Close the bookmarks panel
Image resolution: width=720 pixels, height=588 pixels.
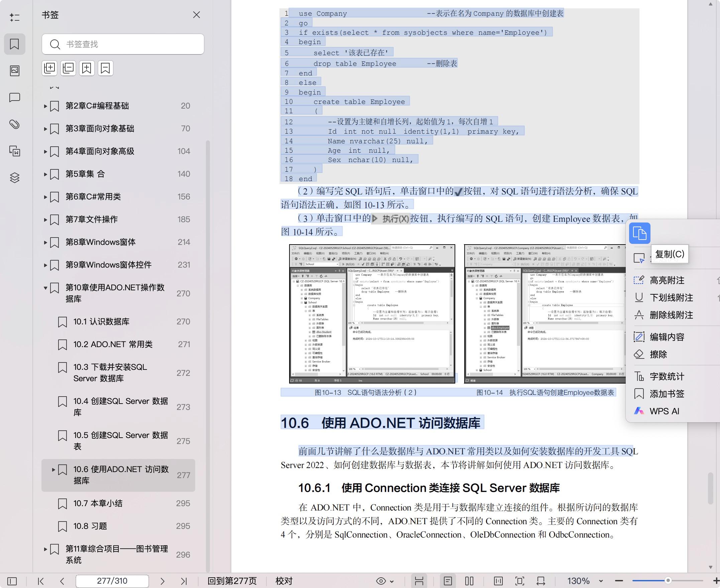tap(197, 15)
